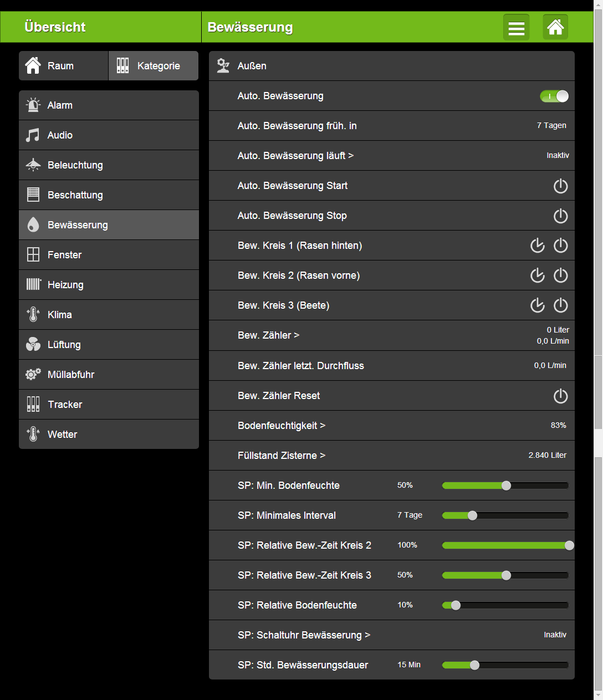
Task: Click power icon for Bew. Kreis 2
Action: pos(560,275)
